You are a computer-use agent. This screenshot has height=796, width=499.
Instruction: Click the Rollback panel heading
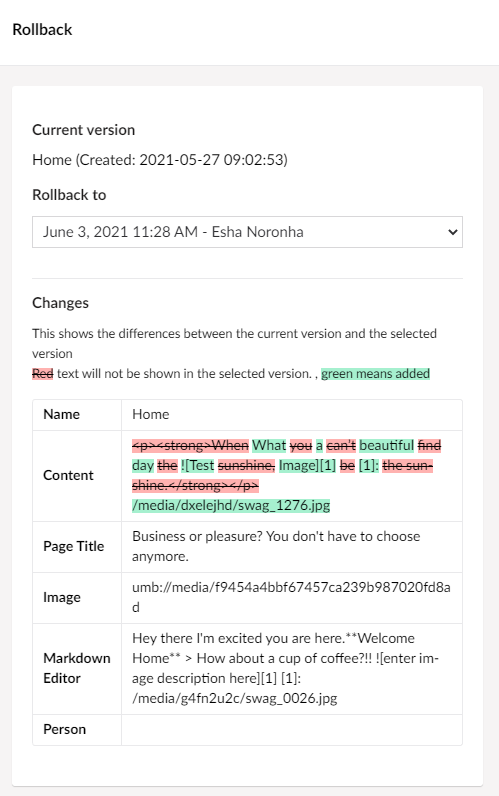[42, 29]
